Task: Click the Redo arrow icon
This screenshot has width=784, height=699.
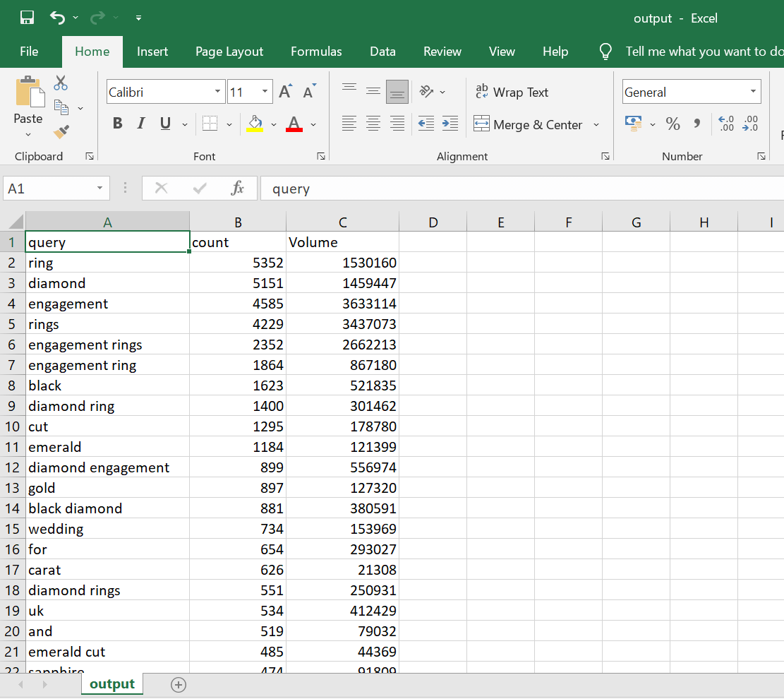Action: tap(97, 18)
